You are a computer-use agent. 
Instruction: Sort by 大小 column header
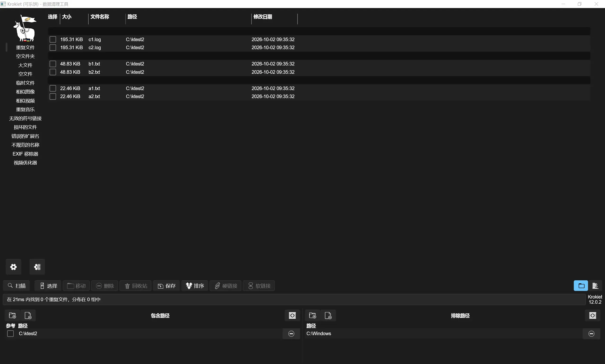pyautogui.click(x=67, y=17)
